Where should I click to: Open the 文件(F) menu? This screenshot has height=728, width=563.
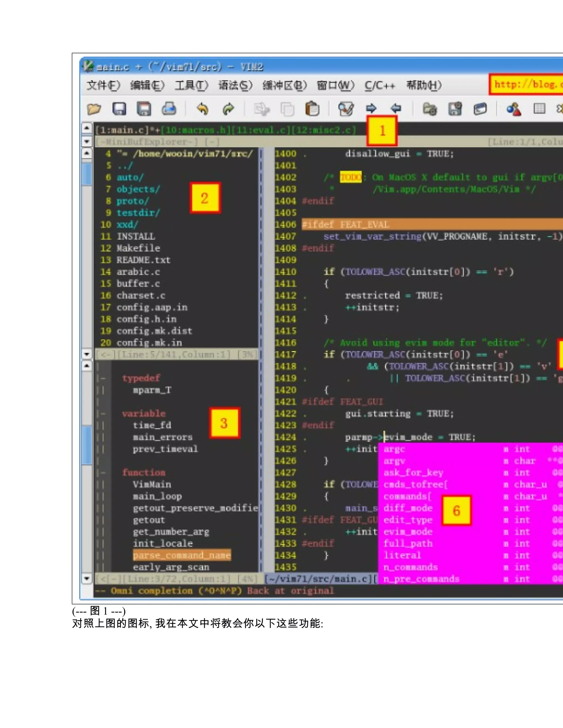tap(103, 85)
